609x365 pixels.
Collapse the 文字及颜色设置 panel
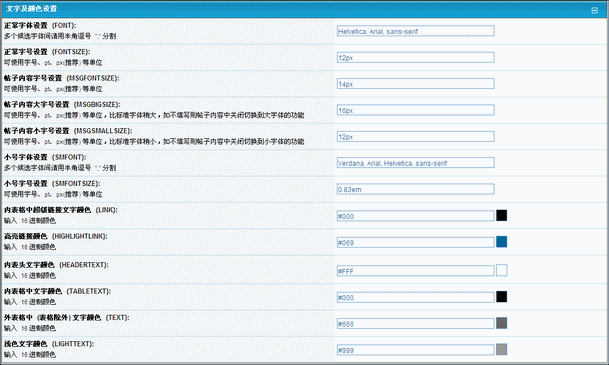point(594,10)
